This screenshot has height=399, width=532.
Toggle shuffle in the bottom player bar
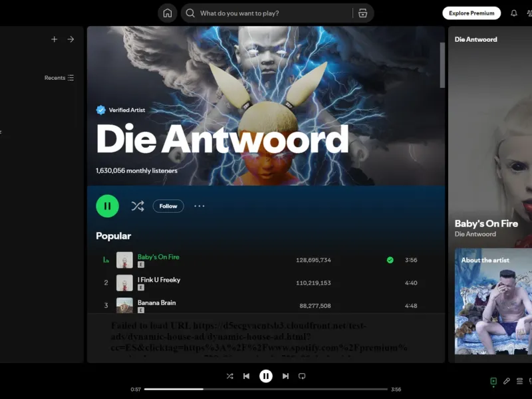tap(229, 376)
